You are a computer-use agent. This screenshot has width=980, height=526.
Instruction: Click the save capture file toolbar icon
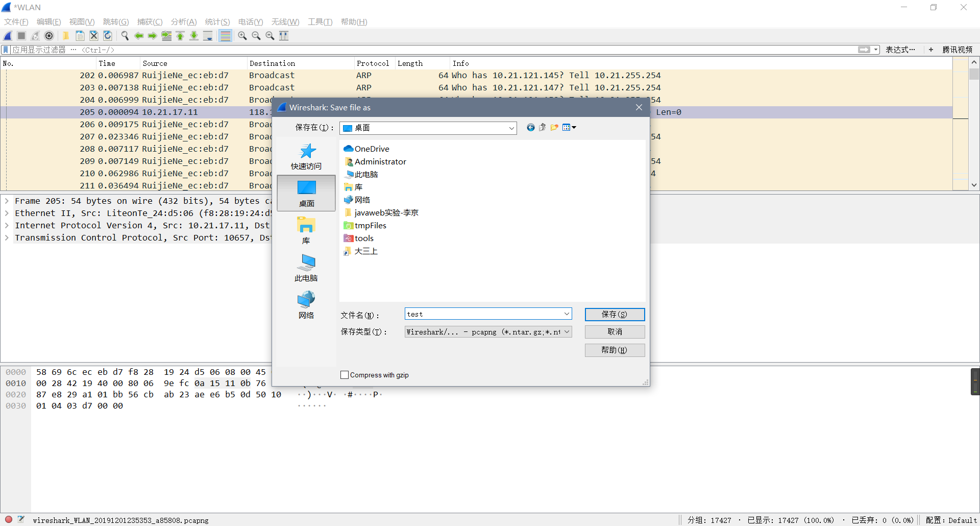click(x=80, y=36)
